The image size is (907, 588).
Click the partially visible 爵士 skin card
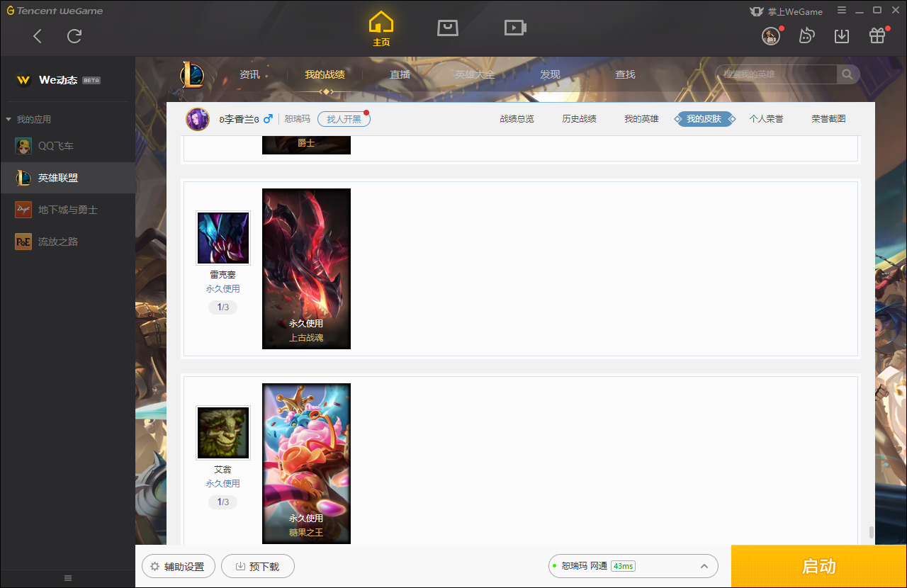(306, 145)
